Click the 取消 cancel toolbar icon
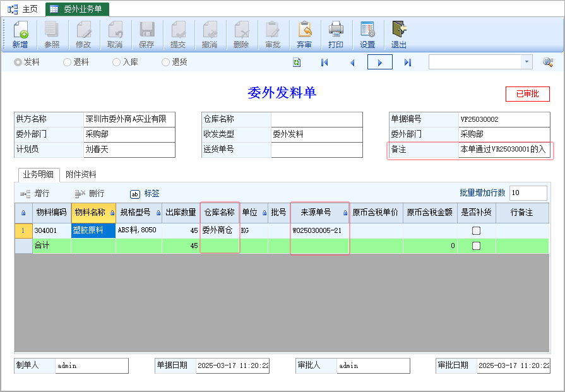Image resolution: width=565 pixels, height=392 pixels. [x=115, y=30]
